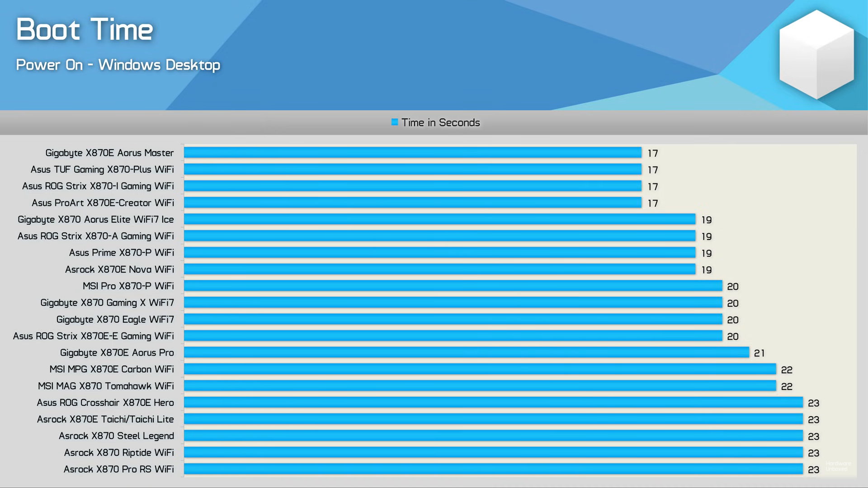
Task: Select the Asus Prime X870-P WiFi label
Action: pyautogui.click(x=122, y=253)
